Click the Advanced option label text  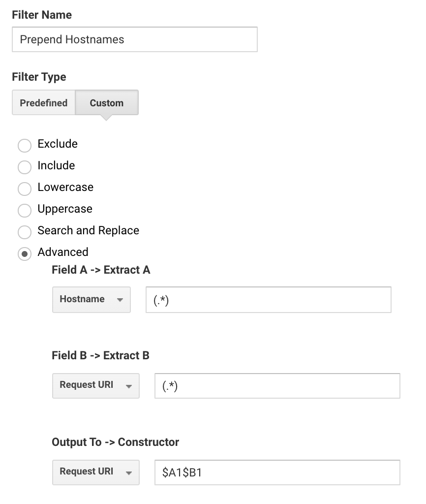tap(63, 252)
